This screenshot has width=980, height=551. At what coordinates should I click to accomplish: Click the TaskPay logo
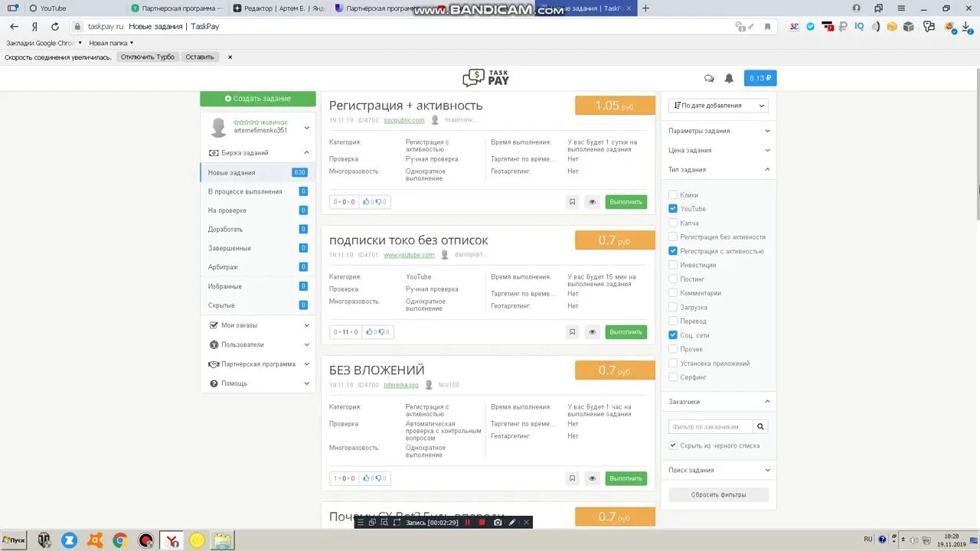pyautogui.click(x=485, y=78)
